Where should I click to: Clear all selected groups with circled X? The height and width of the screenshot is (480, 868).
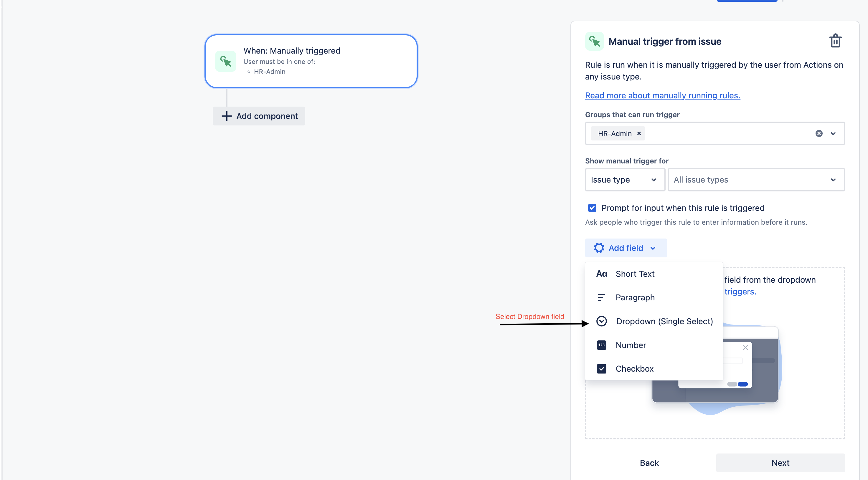click(819, 133)
